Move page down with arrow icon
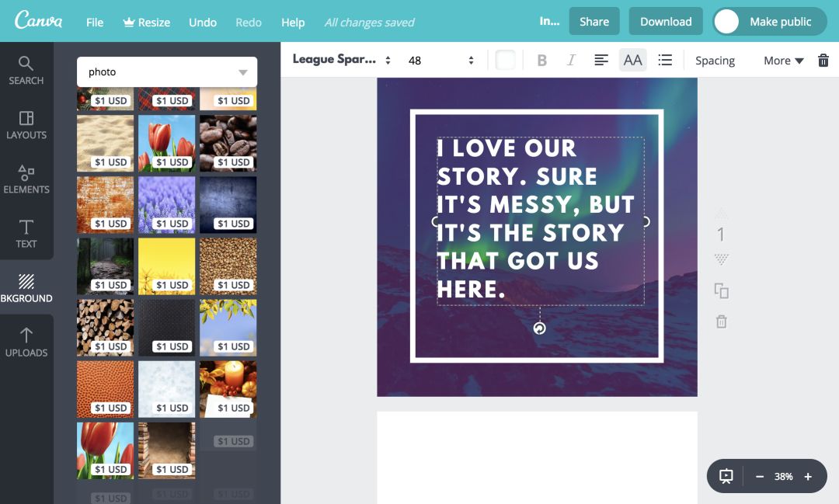 [x=721, y=259]
